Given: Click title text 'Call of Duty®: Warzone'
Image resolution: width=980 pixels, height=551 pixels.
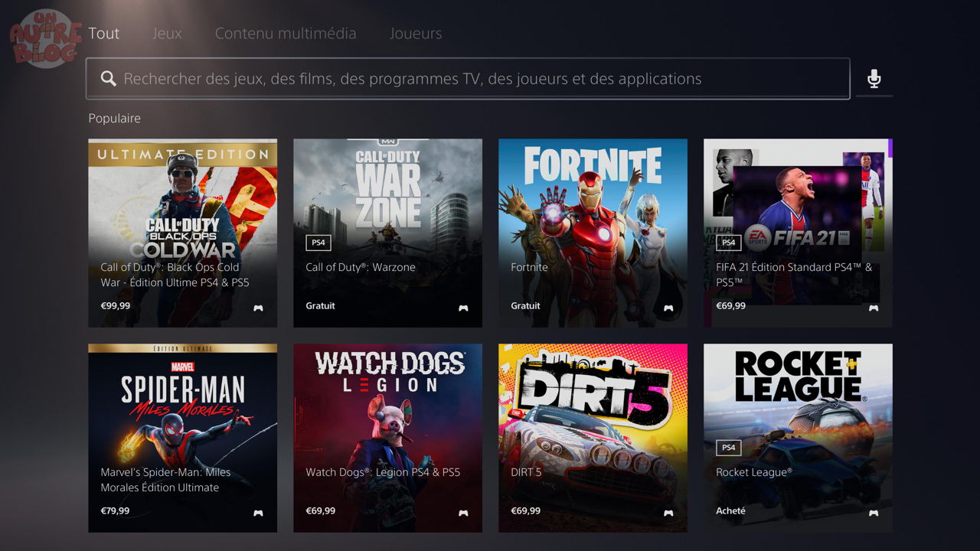Looking at the screenshot, I should point(361,268).
